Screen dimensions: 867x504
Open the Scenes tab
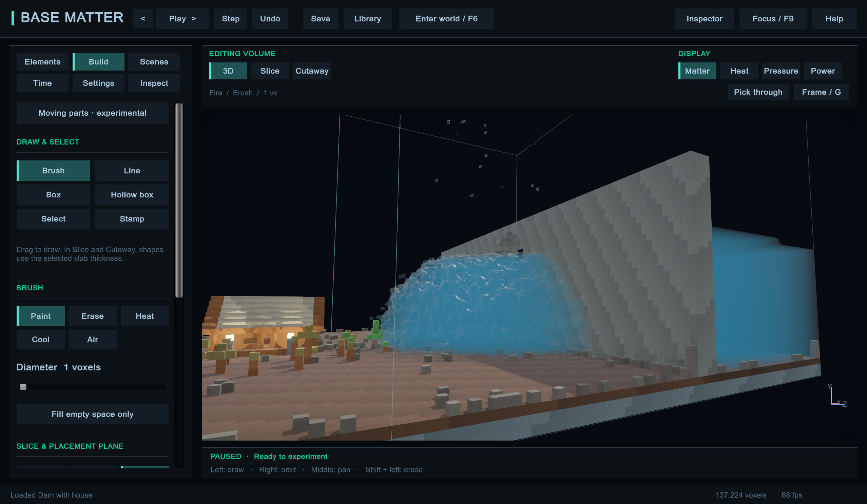154,62
